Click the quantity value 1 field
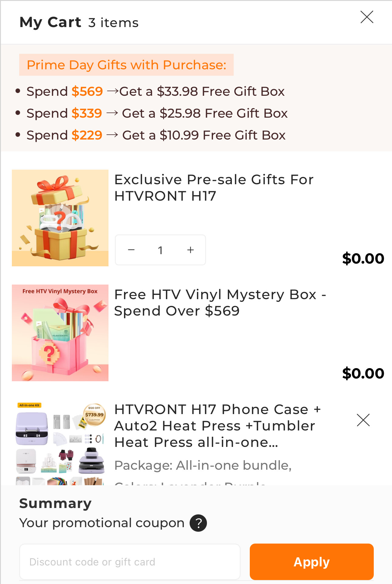 pos(160,250)
